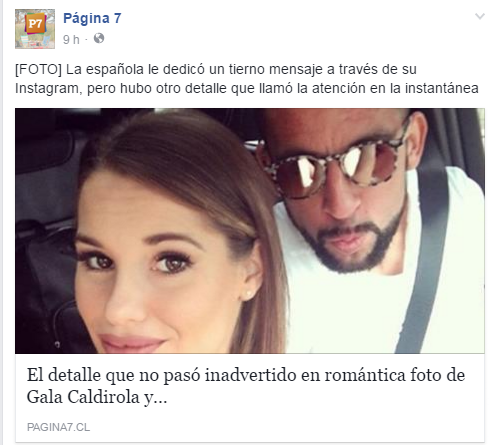Click the "9 h" post timestamp
The width and height of the screenshot is (495, 445).
[x=71, y=39]
